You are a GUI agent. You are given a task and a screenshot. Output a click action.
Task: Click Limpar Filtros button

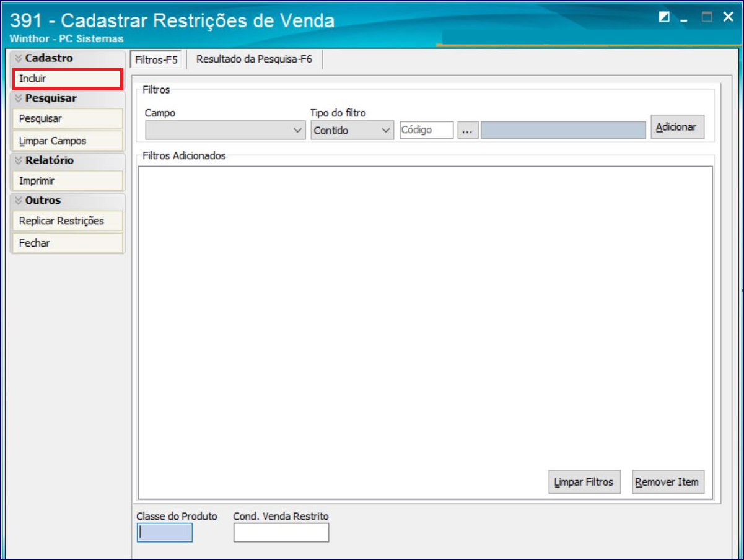coord(584,482)
